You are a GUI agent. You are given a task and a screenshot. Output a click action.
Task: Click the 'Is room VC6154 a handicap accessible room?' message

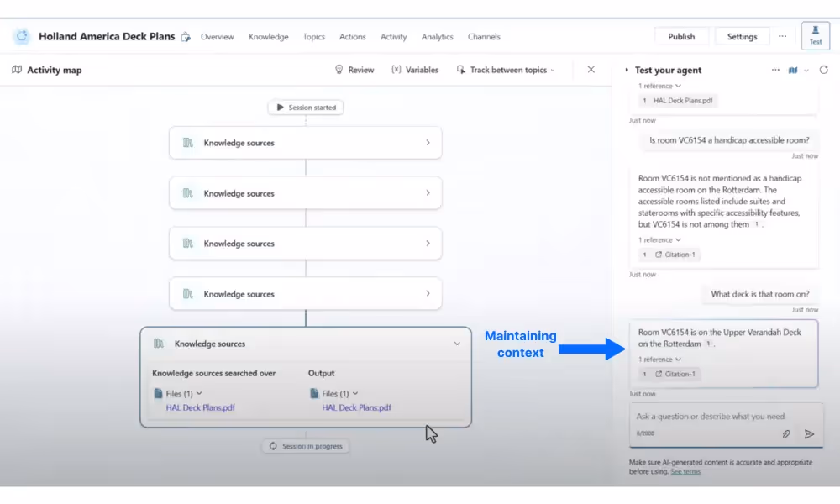tap(729, 140)
